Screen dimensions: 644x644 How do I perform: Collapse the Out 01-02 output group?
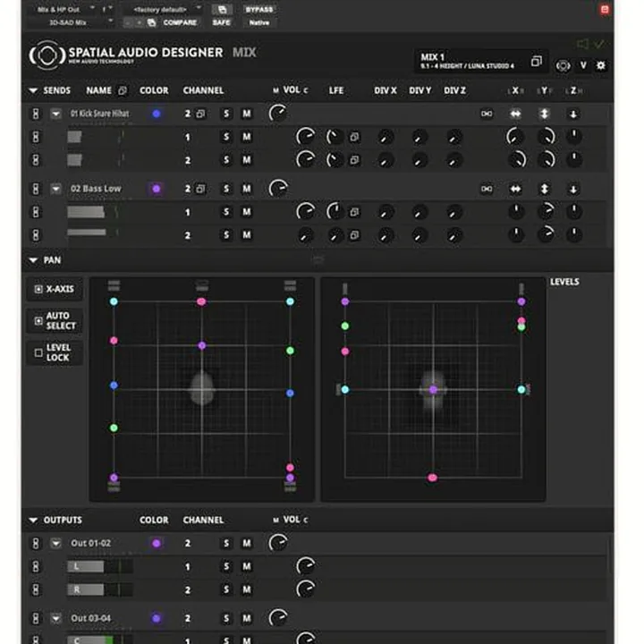[55, 544]
